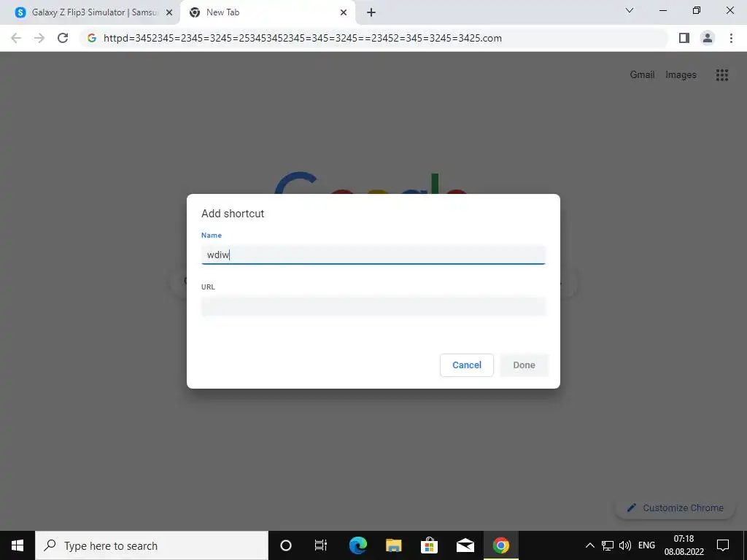Open Task View on taskbar
The image size is (747, 560).
point(321,545)
